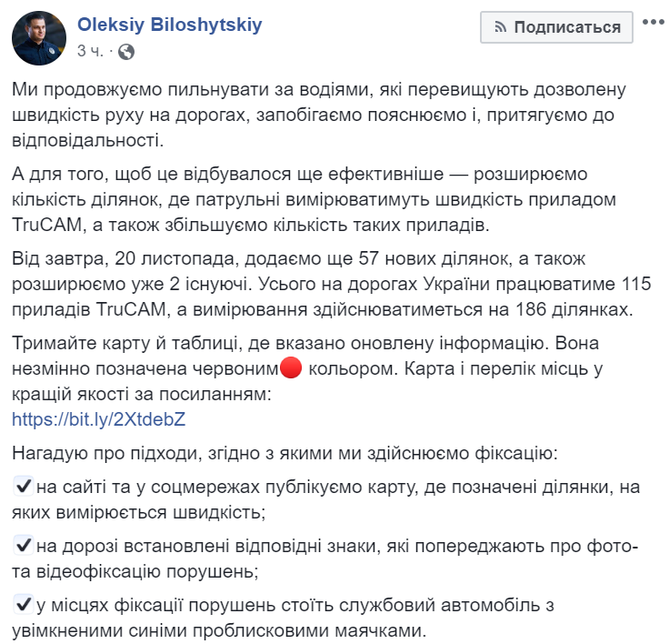
Task: Click the "3 ч." post timestamp
Action: (91, 52)
